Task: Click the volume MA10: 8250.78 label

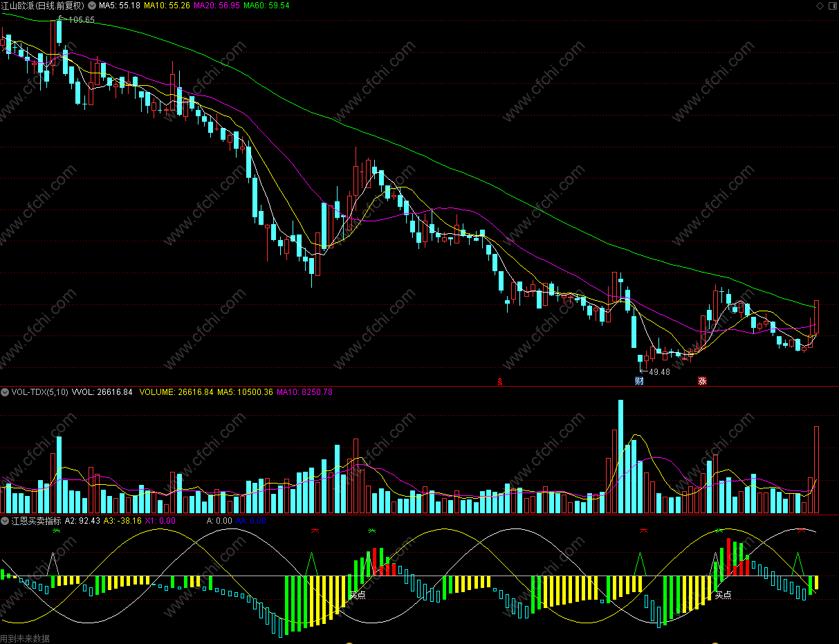Action: tap(304, 392)
